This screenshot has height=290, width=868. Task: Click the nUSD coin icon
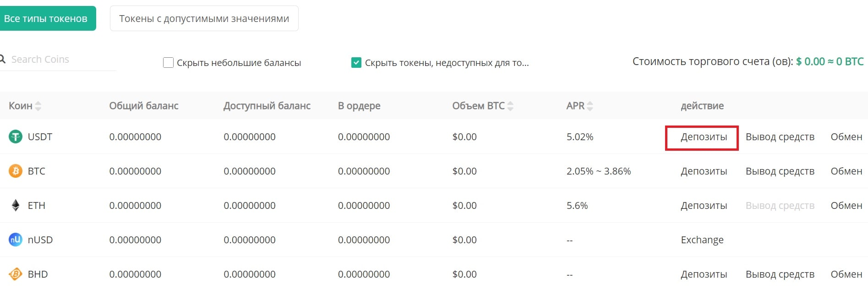pos(15,239)
